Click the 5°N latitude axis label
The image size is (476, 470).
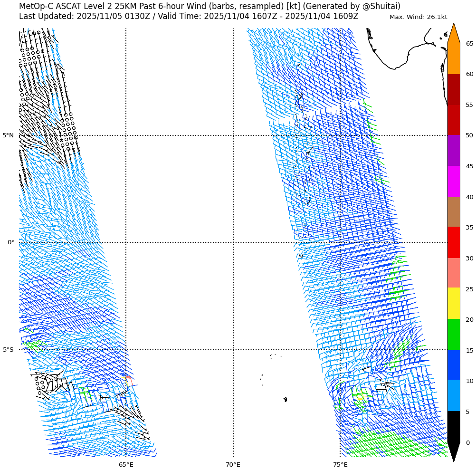[8, 135]
